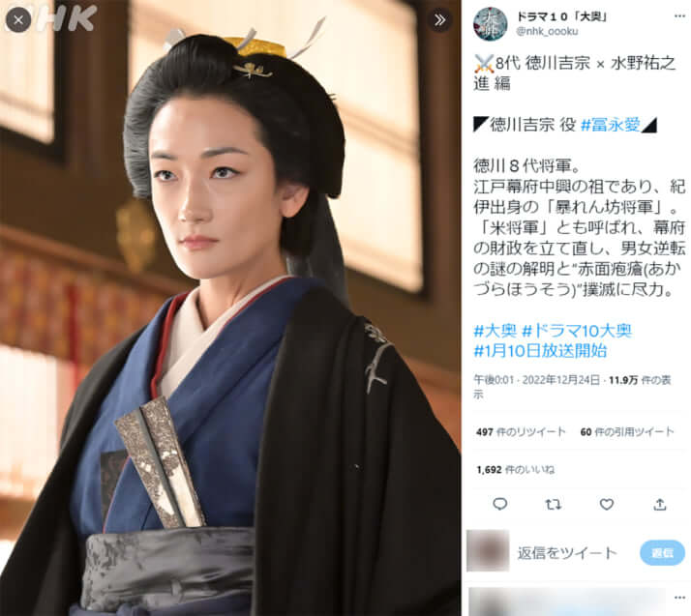Image resolution: width=691 pixels, height=616 pixels.
Task: Click the 返信をツイート reply input field
Action: [x=573, y=553]
